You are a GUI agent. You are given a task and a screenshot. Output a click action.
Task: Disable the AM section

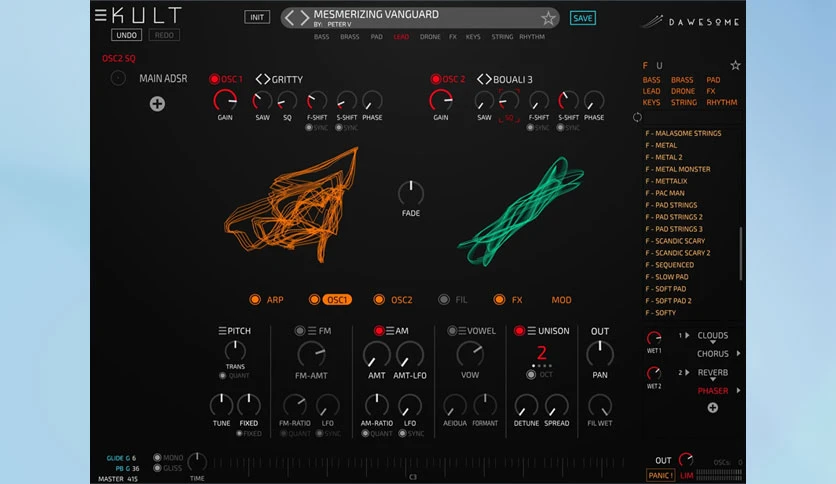pos(379,331)
